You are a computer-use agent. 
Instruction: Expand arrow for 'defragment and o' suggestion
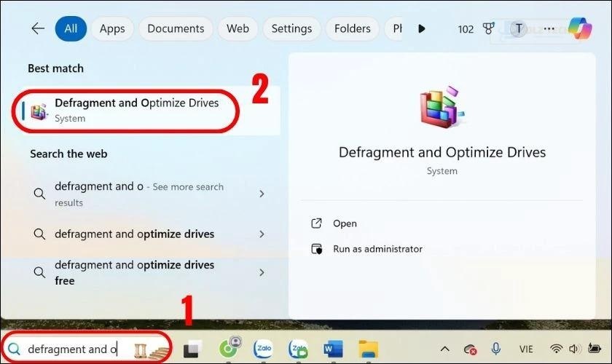[x=262, y=194]
